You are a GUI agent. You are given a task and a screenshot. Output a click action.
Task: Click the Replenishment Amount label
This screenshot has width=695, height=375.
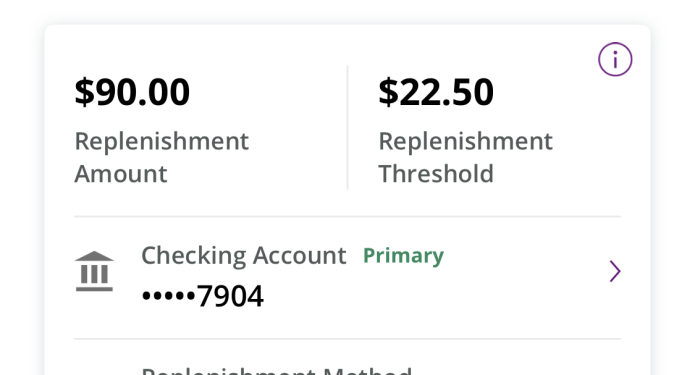pos(161,157)
